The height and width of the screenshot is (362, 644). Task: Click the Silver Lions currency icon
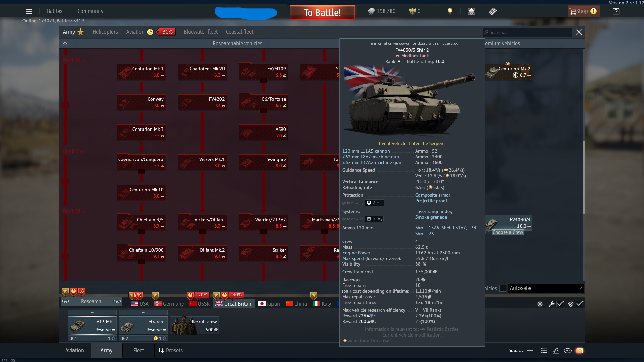coord(371,11)
